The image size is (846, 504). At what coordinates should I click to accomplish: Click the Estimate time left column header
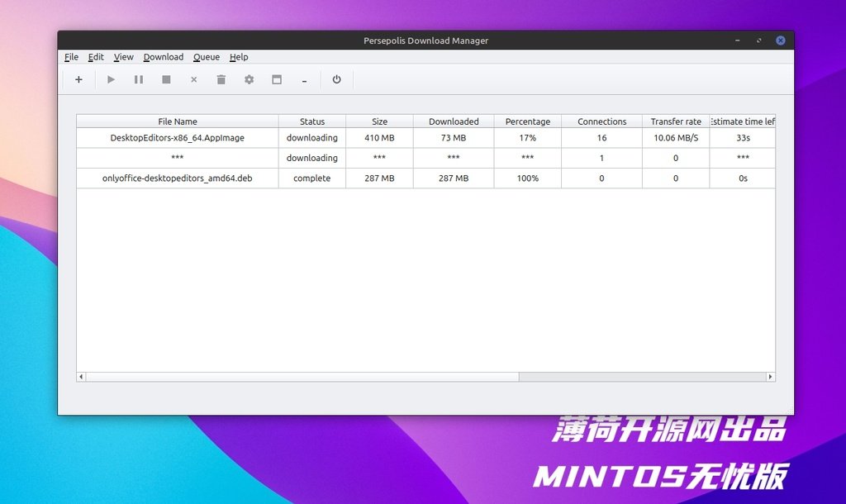743,121
